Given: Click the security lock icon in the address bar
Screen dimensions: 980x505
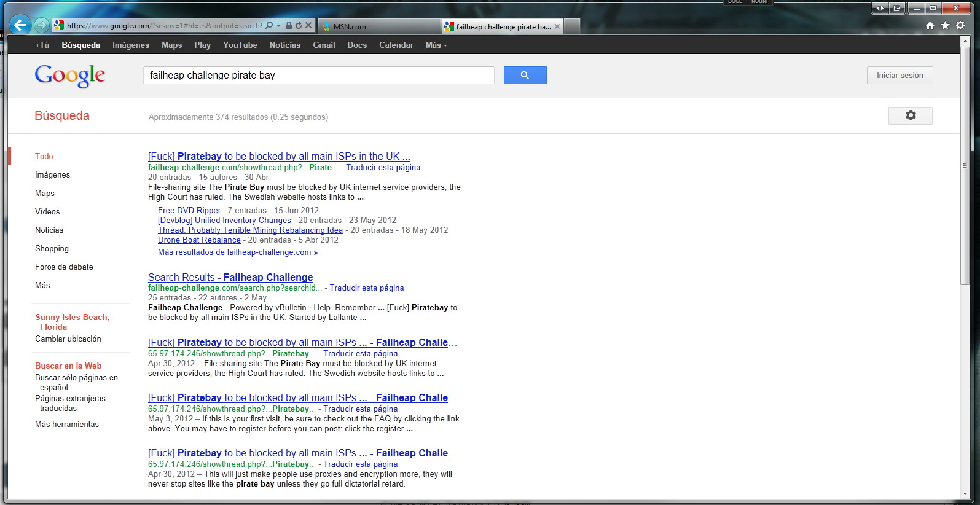Looking at the screenshot, I should pos(289,26).
